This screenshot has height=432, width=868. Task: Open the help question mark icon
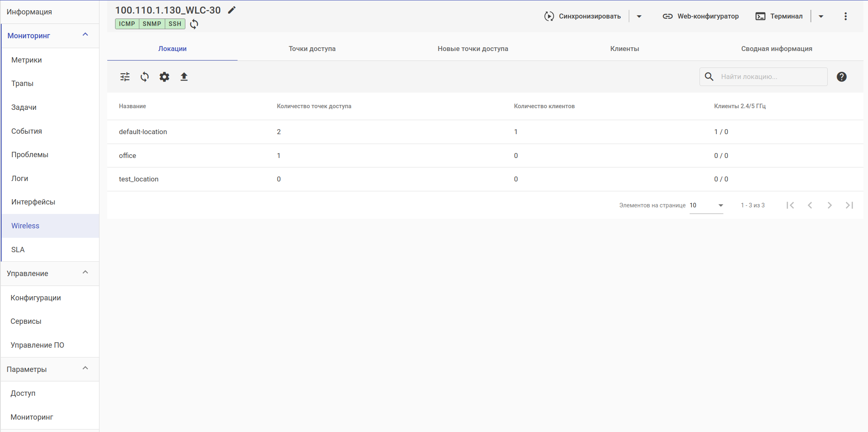(841, 77)
